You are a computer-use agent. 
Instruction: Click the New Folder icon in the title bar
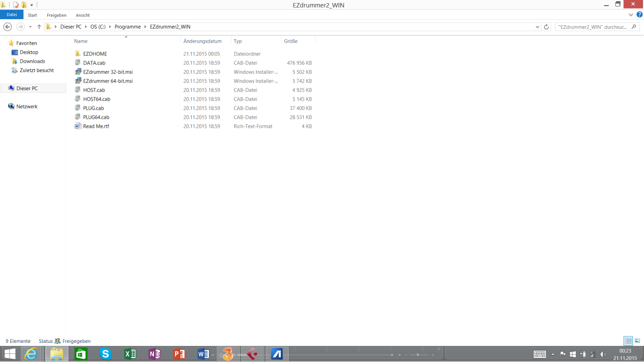[24, 5]
